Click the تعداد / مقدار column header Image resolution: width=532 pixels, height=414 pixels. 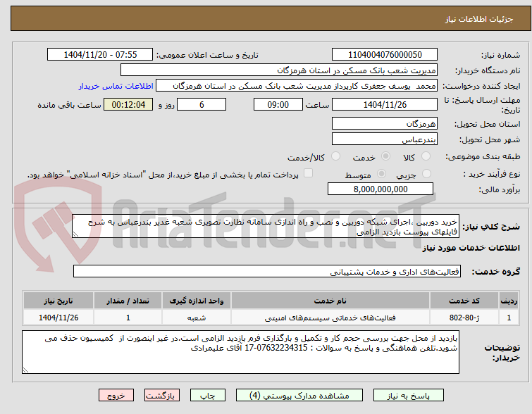coord(128,301)
